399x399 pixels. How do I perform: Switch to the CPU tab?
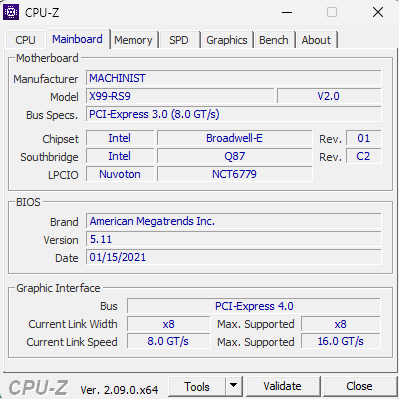[x=25, y=40]
